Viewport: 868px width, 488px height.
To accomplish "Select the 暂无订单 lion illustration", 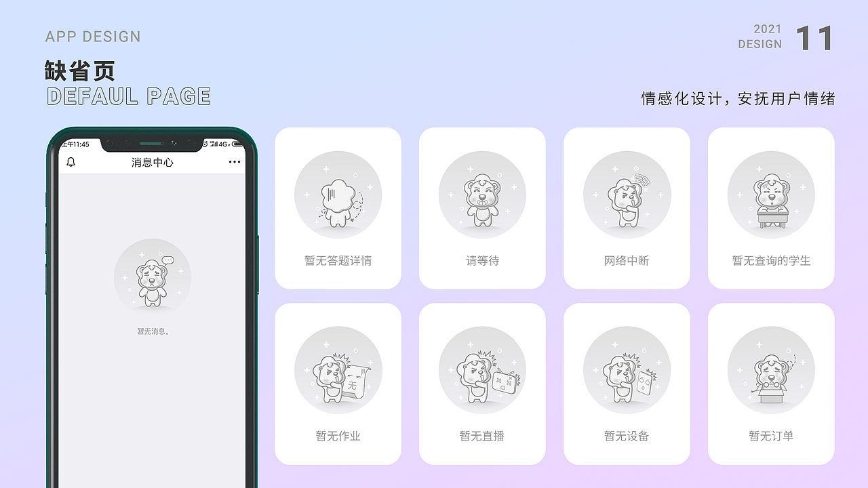I will point(771,370).
